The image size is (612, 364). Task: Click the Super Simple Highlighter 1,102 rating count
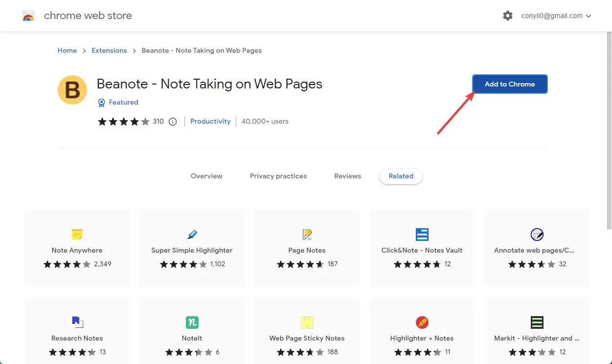[218, 264]
